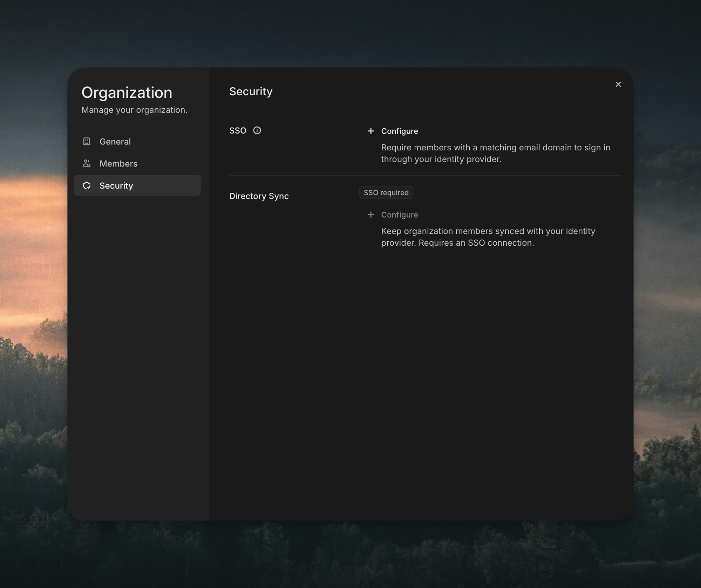Click the 'Manage your organization.' subtitle
The height and width of the screenshot is (588, 701).
coord(135,110)
